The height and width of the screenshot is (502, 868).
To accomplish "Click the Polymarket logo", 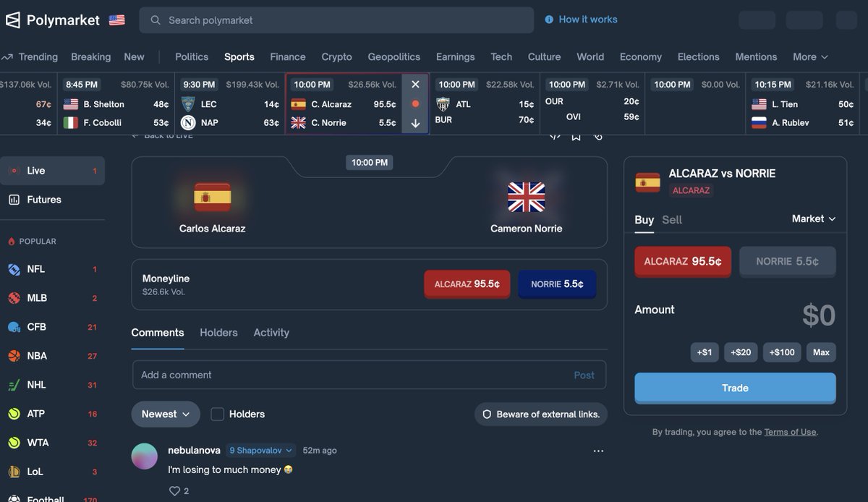I will (x=52, y=20).
